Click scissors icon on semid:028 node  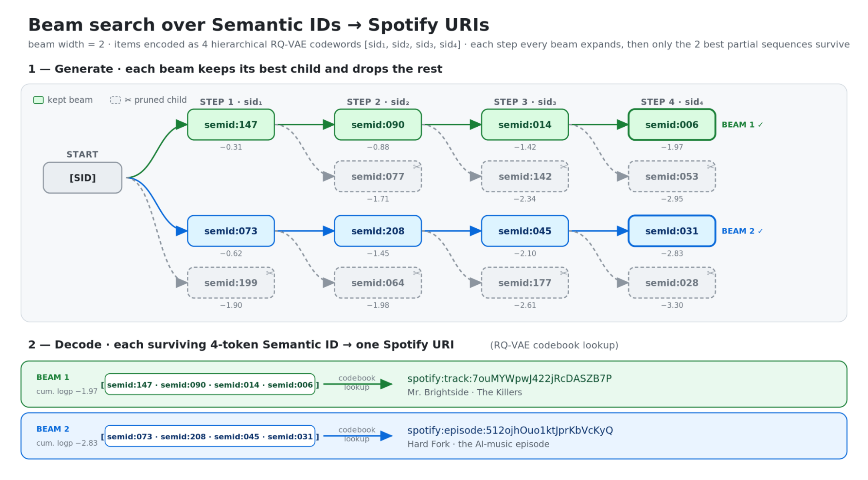pos(711,273)
